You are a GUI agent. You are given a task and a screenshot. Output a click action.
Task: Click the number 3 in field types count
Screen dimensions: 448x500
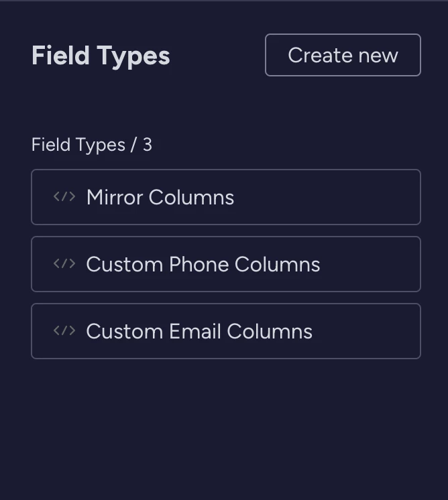pos(148,145)
